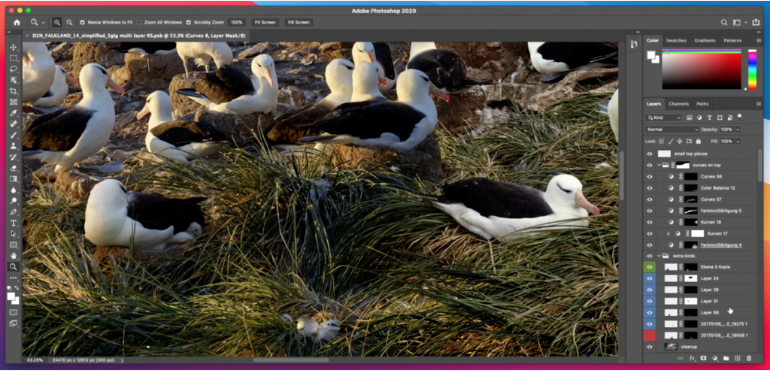Enable Zoom All Windows checkbox
Screen dimensions: 770x371
tap(139, 23)
